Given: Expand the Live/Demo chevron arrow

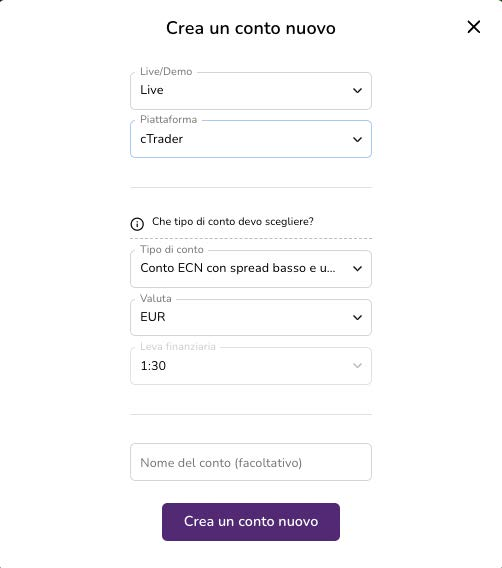Looking at the screenshot, I should click(357, 91).
